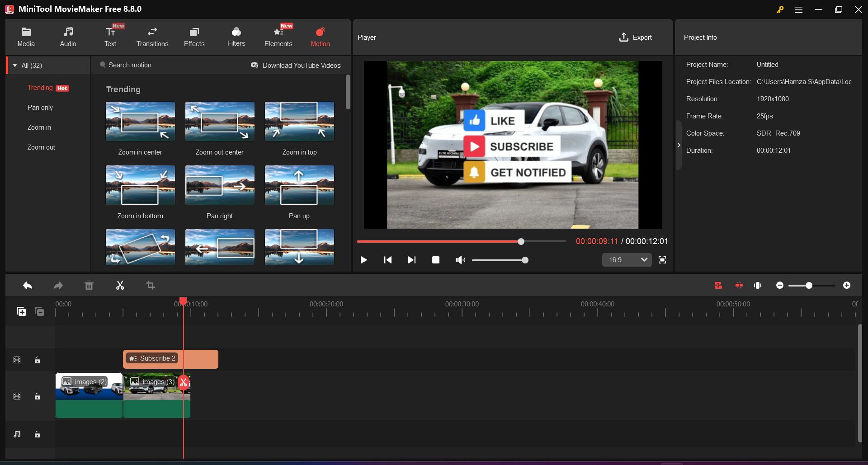Choose the Zoom in center motion thumbnail
This screenshot has width=868, height=465.
140,122
